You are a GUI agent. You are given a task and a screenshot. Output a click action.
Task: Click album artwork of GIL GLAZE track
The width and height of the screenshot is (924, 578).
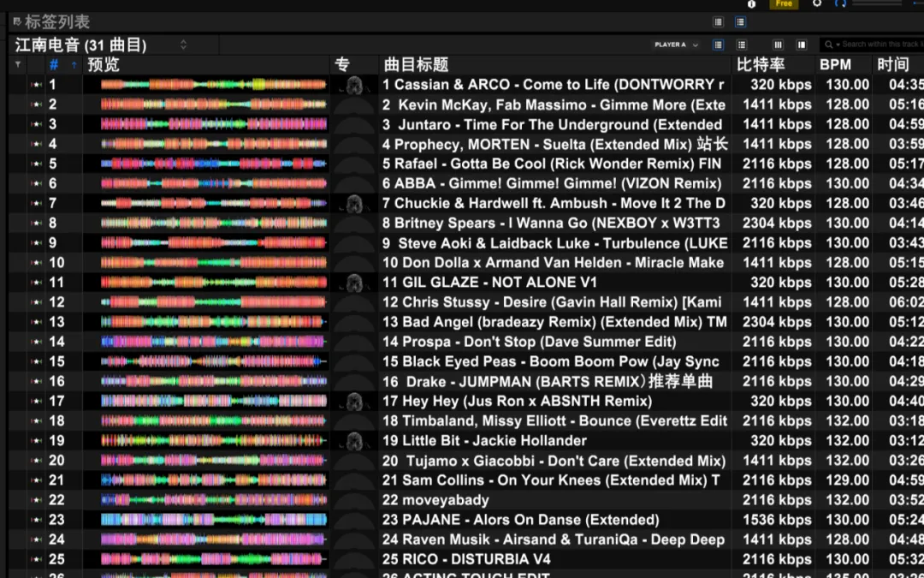coord(354,283)
